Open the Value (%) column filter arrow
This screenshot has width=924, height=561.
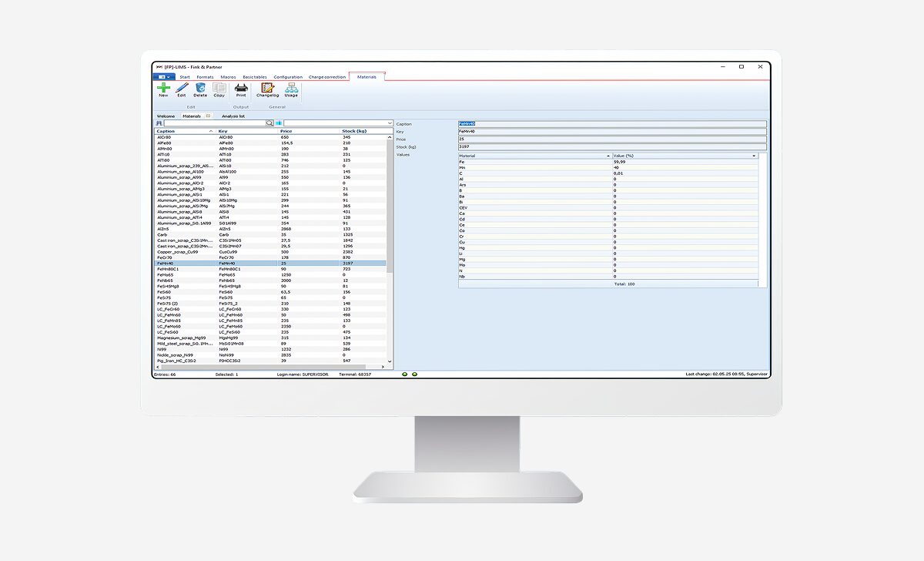[x=754, y=156]
